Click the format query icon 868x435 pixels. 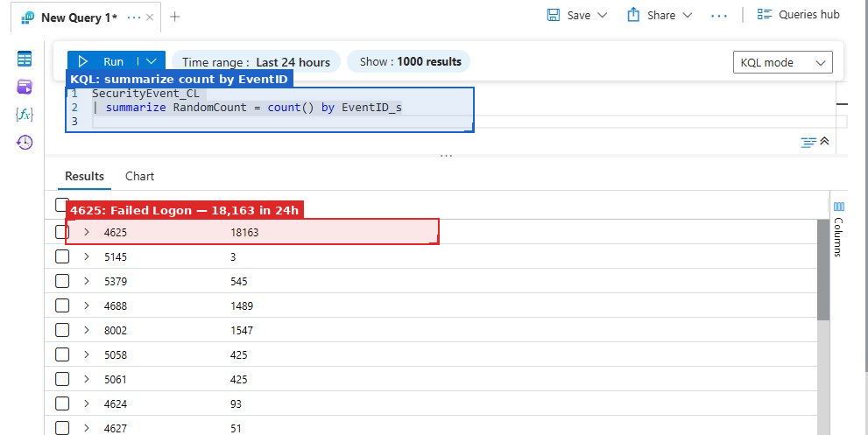(x=808, y=143)
